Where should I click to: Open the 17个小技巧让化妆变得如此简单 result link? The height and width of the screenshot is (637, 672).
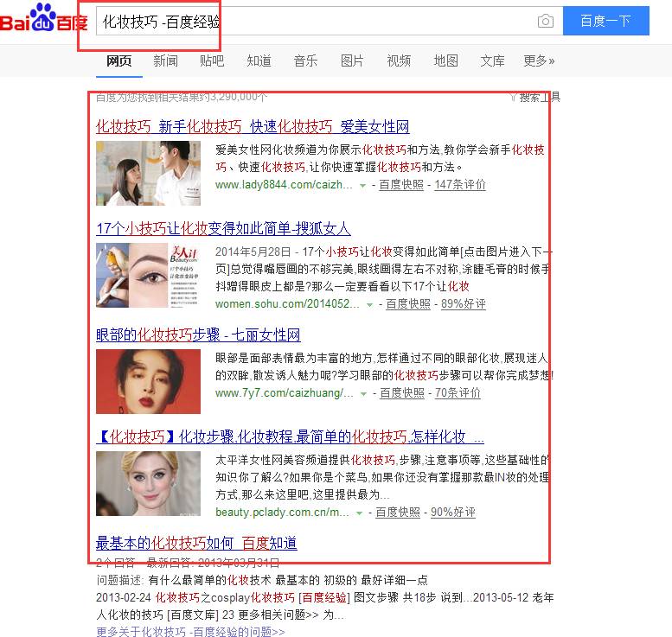tap(223, 228)
